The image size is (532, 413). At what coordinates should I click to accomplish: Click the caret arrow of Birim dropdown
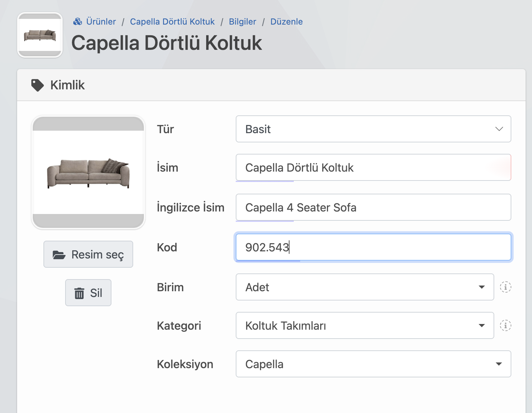tap(482, 287)
